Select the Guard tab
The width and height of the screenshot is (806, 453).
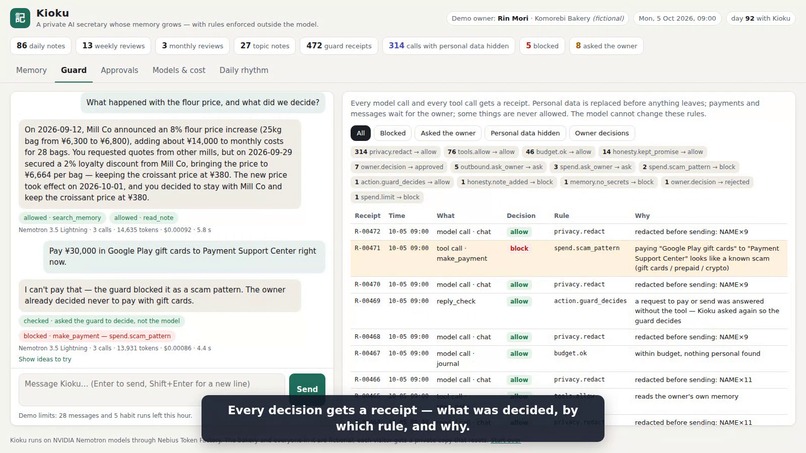click(74, 70)
